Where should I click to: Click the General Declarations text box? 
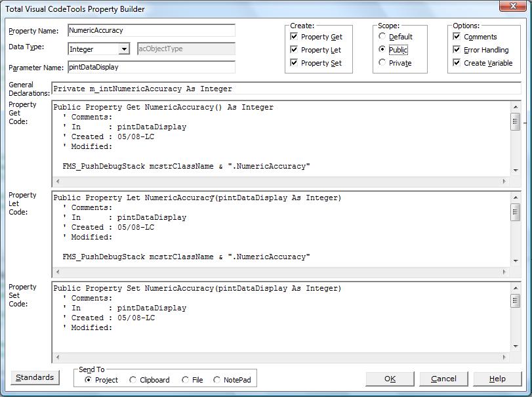tap(286, 89)
